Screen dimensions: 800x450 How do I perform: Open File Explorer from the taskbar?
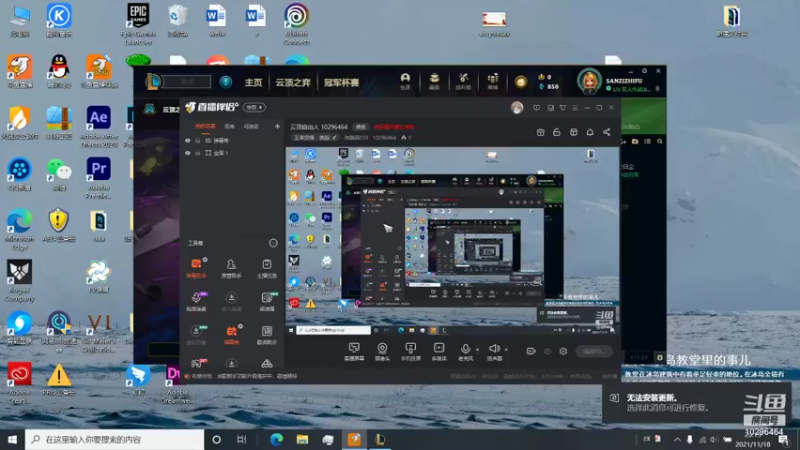303,439
